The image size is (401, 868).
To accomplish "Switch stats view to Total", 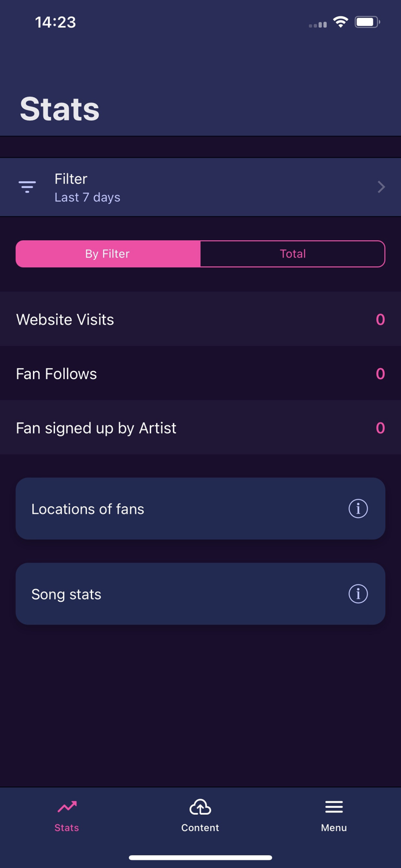I will tap(293, 253).
